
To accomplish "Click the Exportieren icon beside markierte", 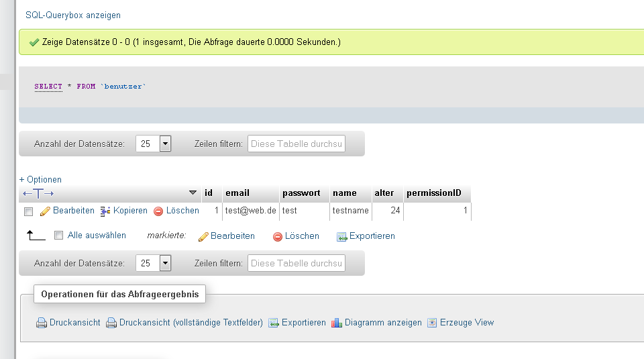I will tap(341, 237).
